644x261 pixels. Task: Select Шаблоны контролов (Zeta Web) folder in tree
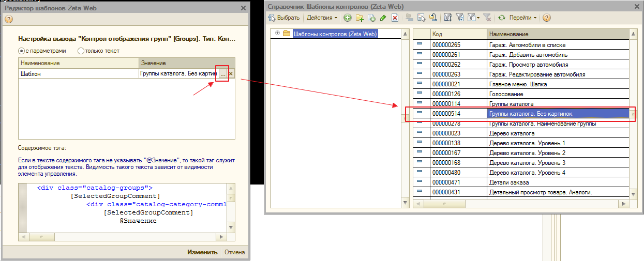pos(335,34)
